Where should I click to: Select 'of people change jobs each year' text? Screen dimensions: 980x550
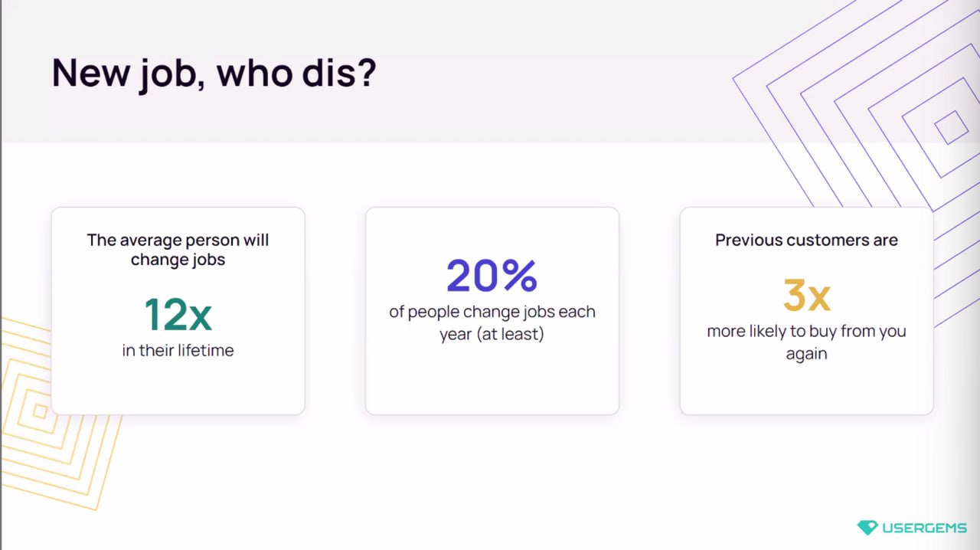pyautogui.click(x=492, y=323)
